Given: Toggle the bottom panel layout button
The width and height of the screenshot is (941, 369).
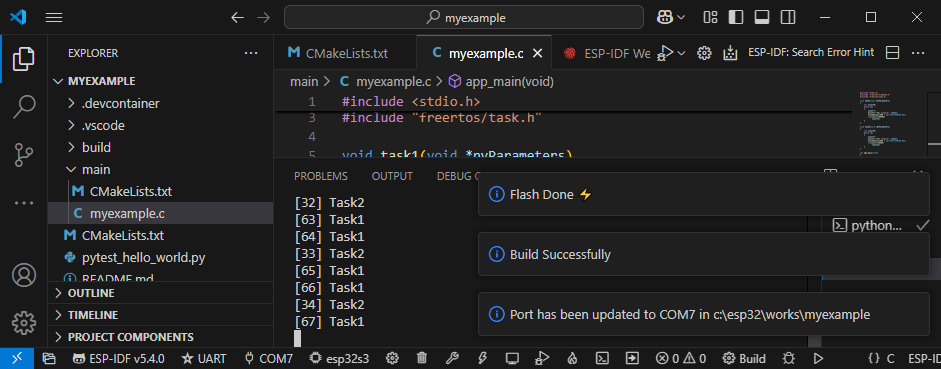Looking at the screenshot, I should 762,17.
